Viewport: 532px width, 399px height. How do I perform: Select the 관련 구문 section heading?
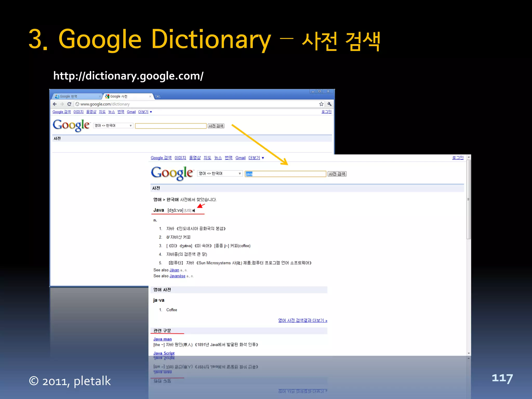pyautogui.click(x=162, y=331)
